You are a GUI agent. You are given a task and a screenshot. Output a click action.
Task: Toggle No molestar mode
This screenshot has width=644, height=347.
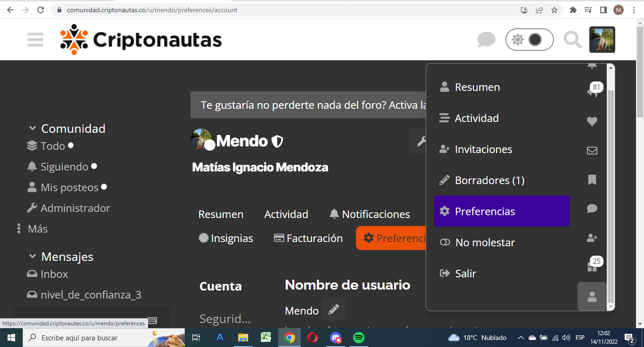[484, 242]
